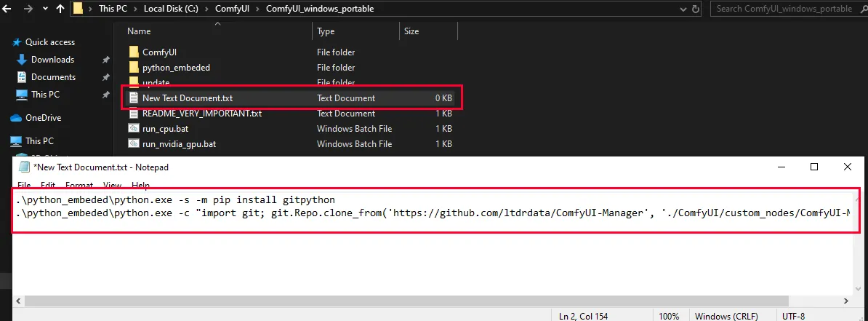Open Notepad View menu
This screenshot has height=321, width=868.
pos(113,185)
